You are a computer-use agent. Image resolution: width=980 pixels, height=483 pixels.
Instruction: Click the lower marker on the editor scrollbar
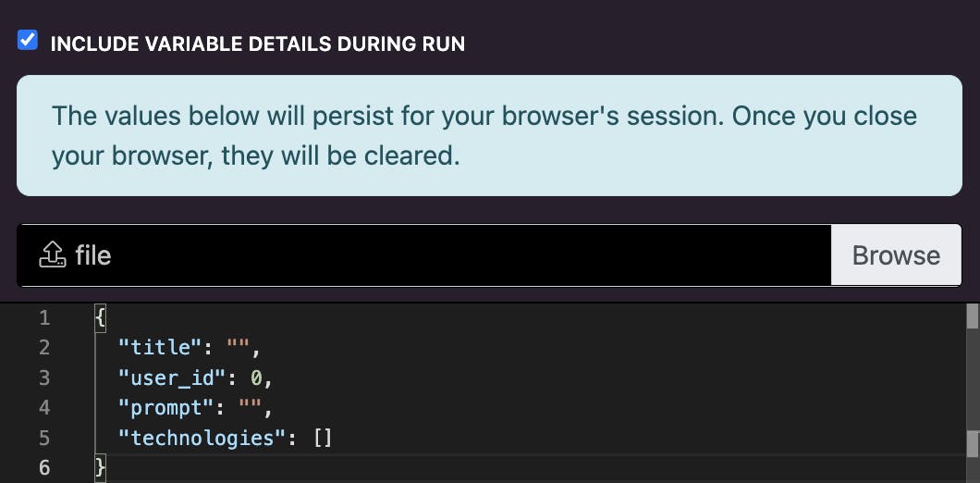coord(973,443)
